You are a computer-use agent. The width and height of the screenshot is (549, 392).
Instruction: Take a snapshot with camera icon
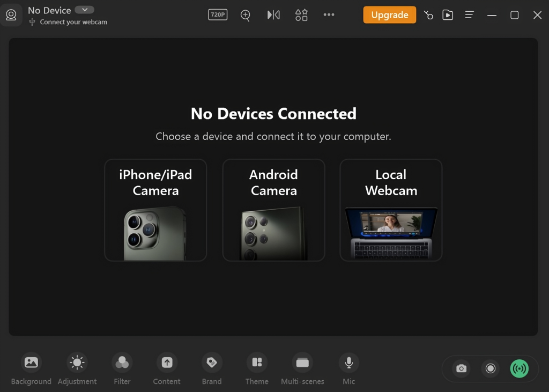click(462, 368)
